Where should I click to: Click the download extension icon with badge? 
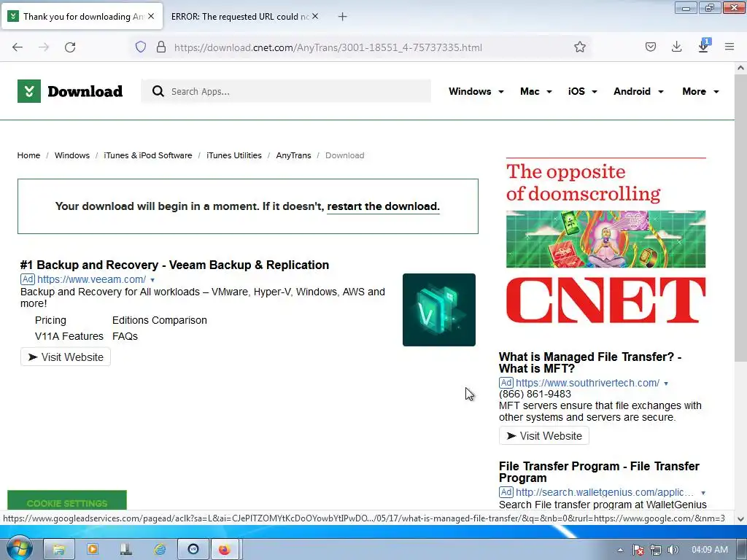(704, 46)
